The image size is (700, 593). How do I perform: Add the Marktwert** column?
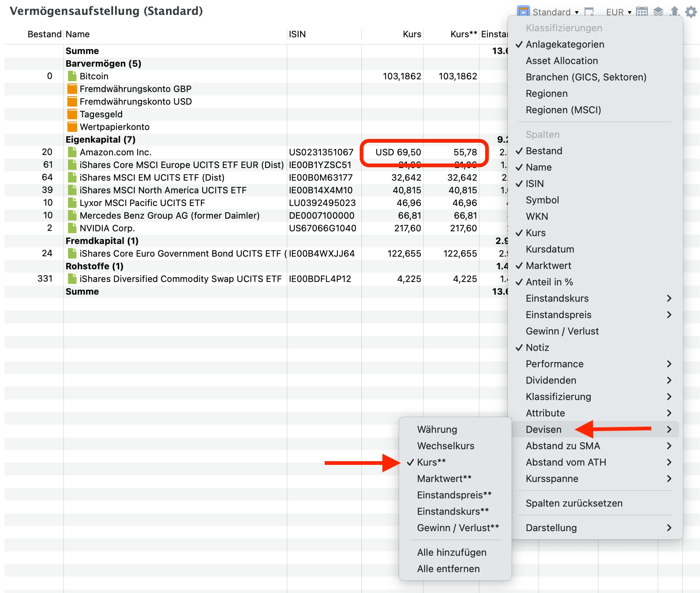pos(455,479)
